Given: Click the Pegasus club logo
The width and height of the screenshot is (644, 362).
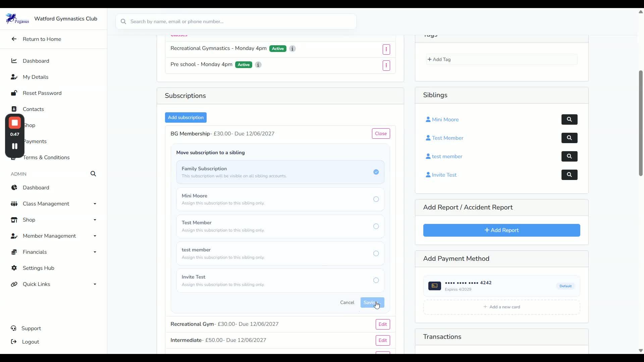Looking at the screenshot, I should coord(17,19).
